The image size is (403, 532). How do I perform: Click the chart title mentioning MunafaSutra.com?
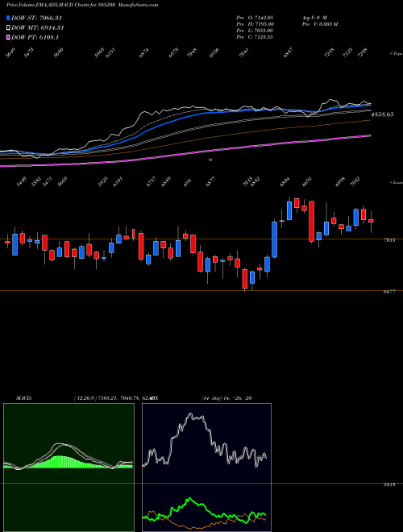[82, 5]
